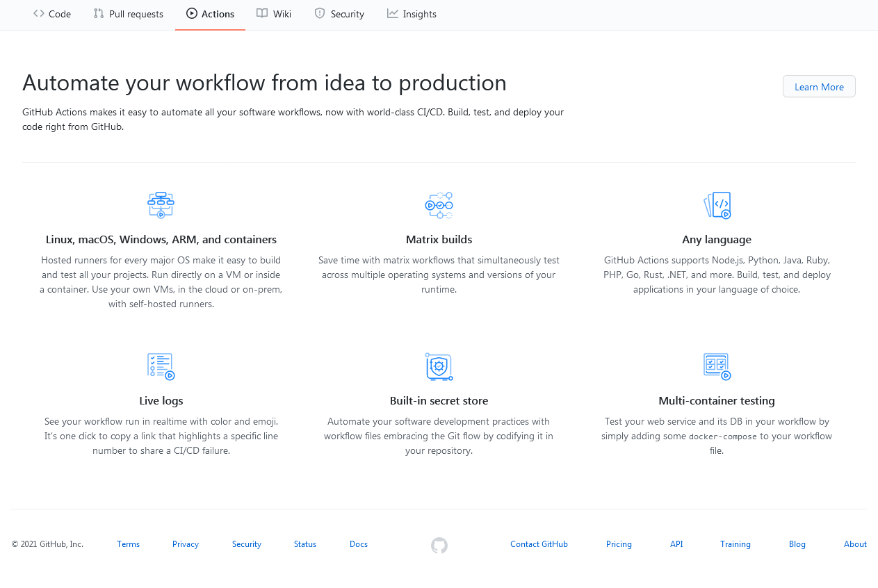Click the Actions play-circle icon
878x588 pixels.
(192, 13)
